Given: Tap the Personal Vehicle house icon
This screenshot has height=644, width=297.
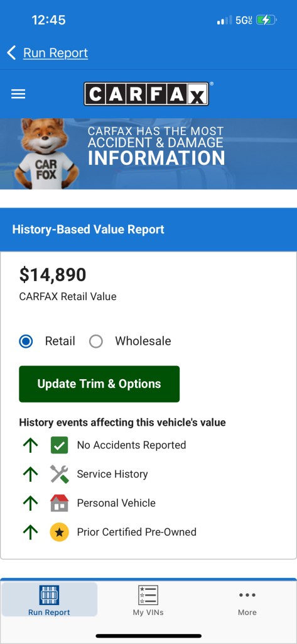Looking at the screenshot, I should pyautogui.click(x=60, y=502).
